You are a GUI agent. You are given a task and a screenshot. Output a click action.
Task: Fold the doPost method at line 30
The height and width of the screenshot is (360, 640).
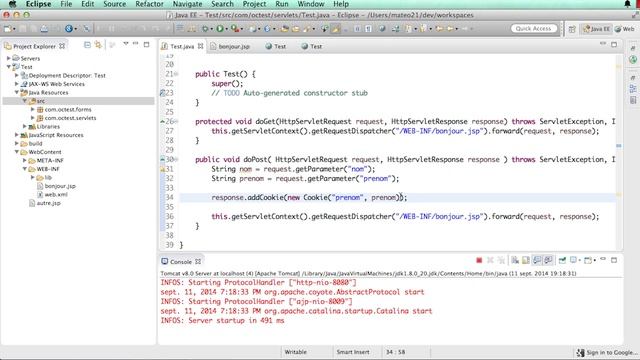pyautogui.click(x=176, y=160)
